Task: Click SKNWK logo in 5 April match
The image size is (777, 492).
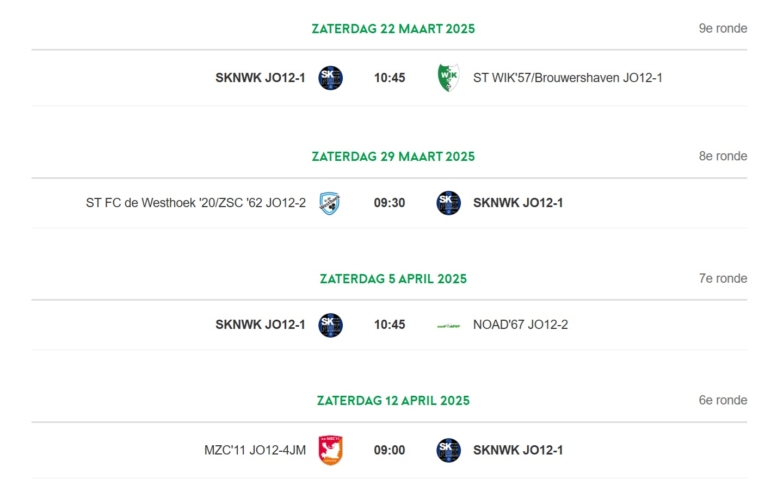Action: (x=331, y=325)
